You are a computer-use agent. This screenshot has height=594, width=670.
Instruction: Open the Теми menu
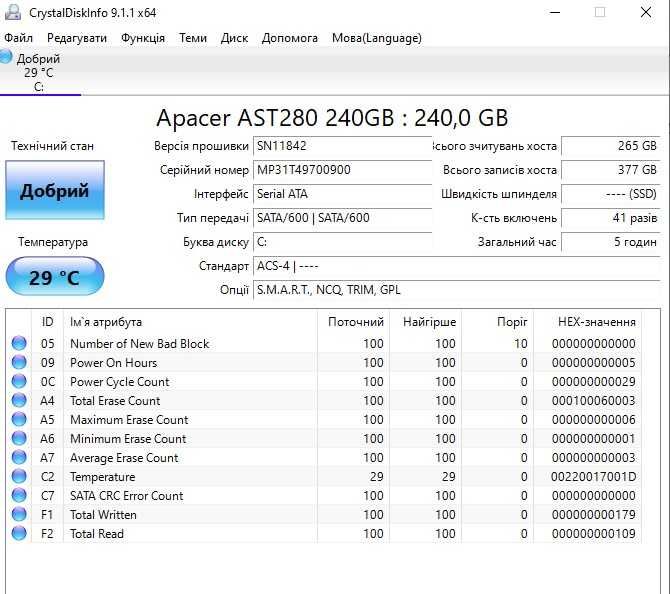[193, 38]
